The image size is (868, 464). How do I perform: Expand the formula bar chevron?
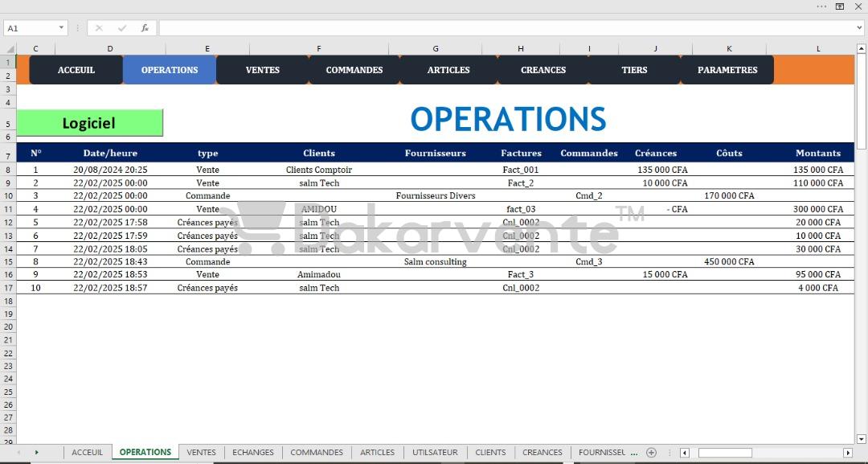(859, 27)
